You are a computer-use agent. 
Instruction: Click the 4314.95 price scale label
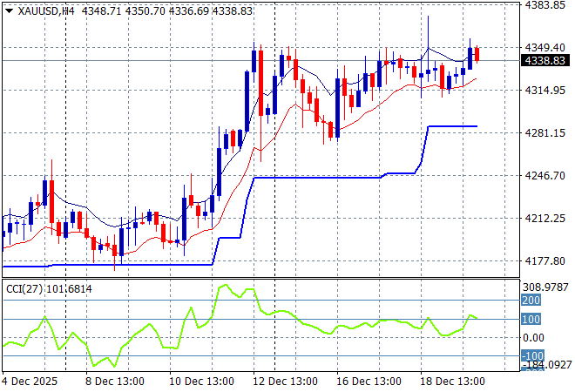545,91
